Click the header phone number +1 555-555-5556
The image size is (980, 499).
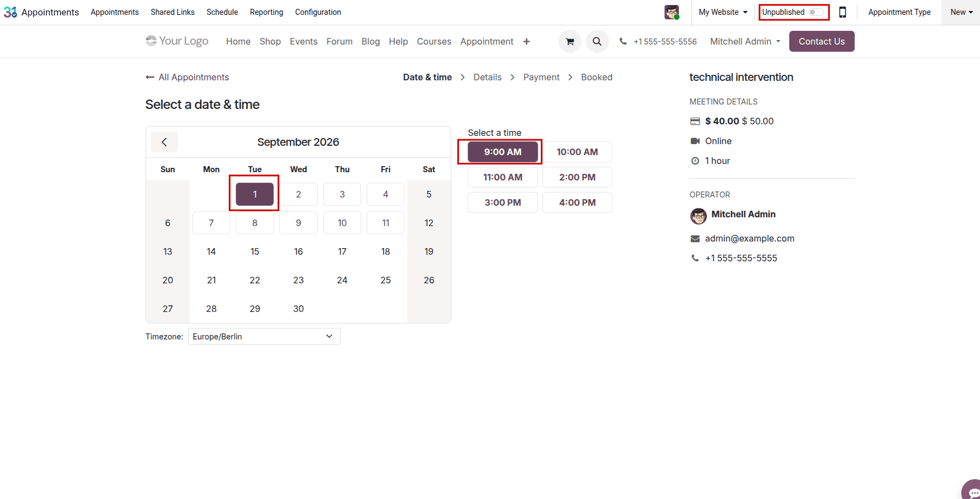pyautogui.click(x=665, y=42)
